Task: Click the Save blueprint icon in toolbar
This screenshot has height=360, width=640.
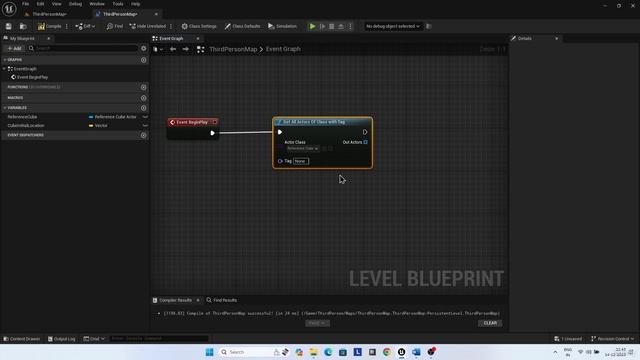Action: point(9,26)
